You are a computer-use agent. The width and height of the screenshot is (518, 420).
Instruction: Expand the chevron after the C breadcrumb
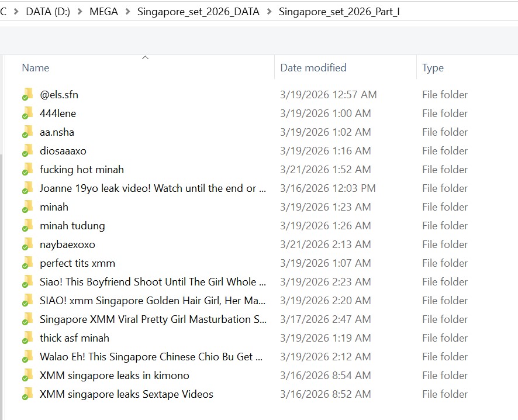(x=16, y=12)
